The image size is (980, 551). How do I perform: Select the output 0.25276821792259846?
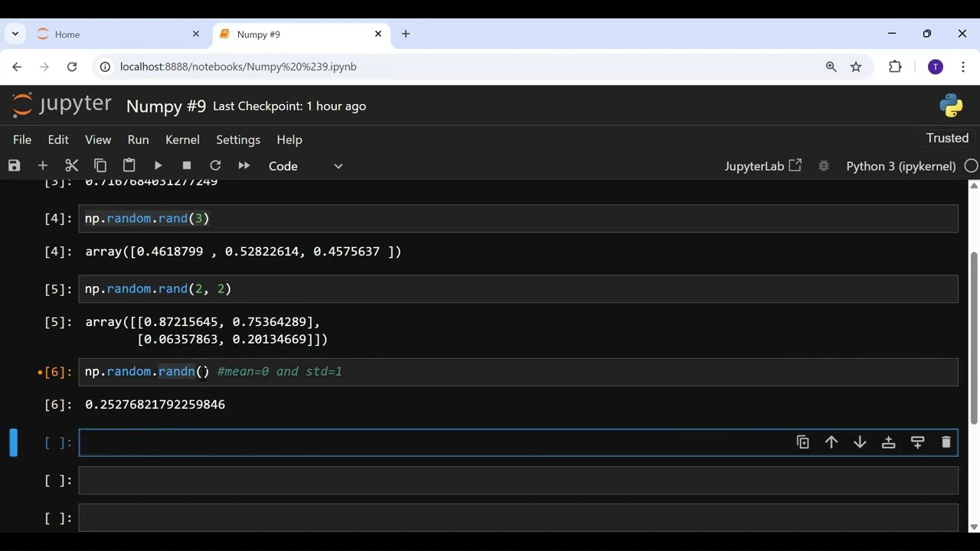(155, 404)
